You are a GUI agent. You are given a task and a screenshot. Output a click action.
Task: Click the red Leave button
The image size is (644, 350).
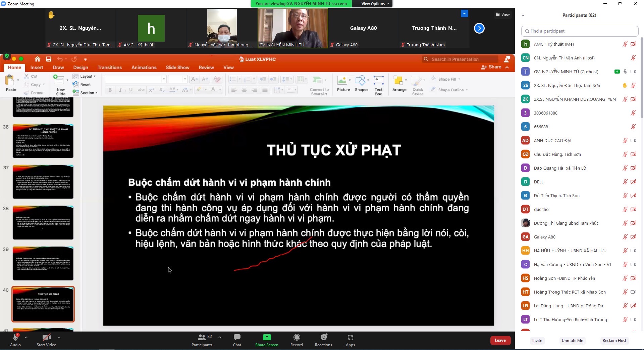[500, 340]
